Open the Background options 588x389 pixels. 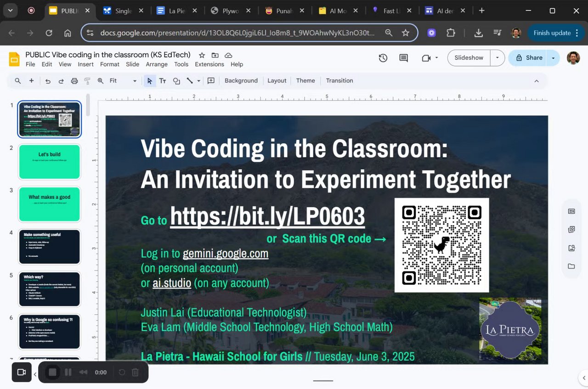coord(241,81)
